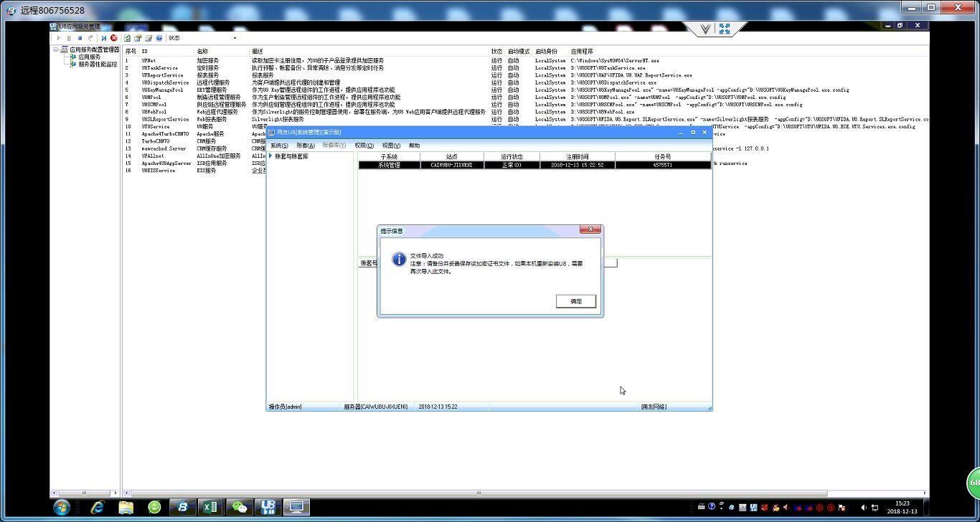Click the start (play) service toolbar icon

[x=59, y=38]
